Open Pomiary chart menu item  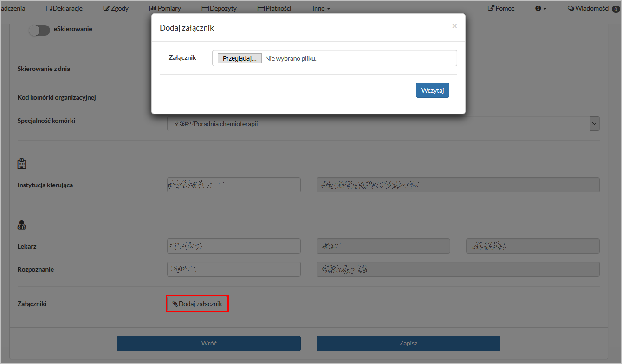[x=165, y=8]
